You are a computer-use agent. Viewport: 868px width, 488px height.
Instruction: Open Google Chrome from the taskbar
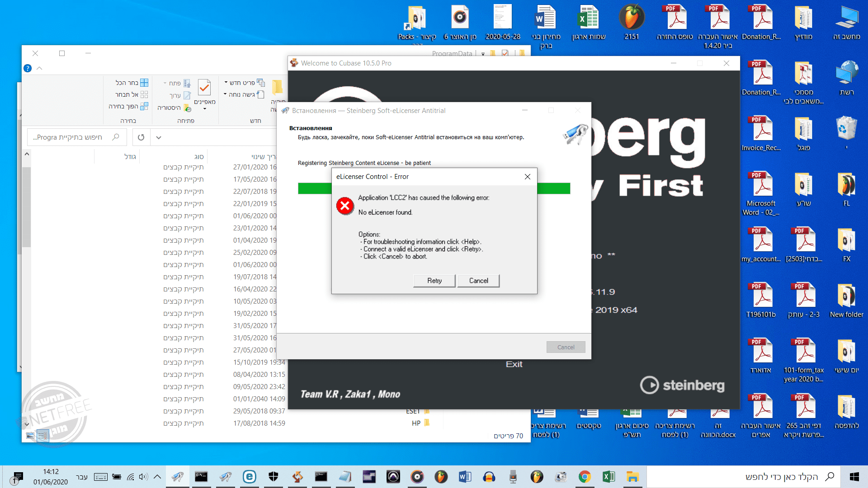pos(585,477)
